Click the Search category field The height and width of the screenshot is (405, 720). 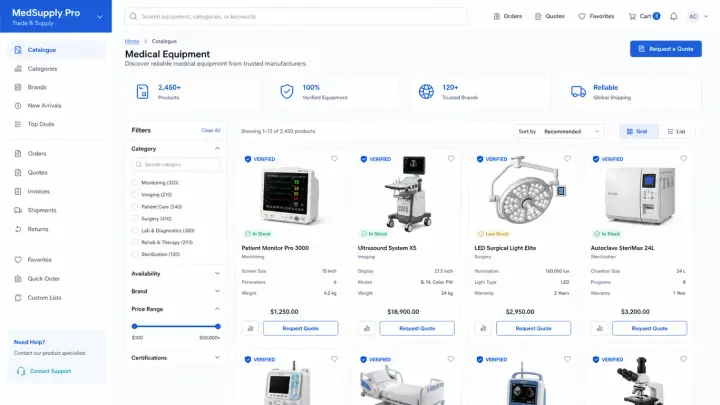(x=175, y=164)
